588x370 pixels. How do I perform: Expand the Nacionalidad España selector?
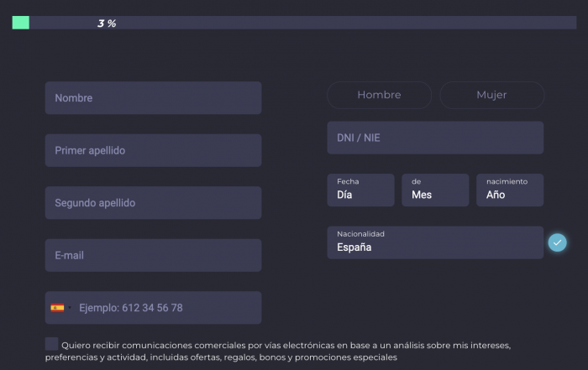435,242
